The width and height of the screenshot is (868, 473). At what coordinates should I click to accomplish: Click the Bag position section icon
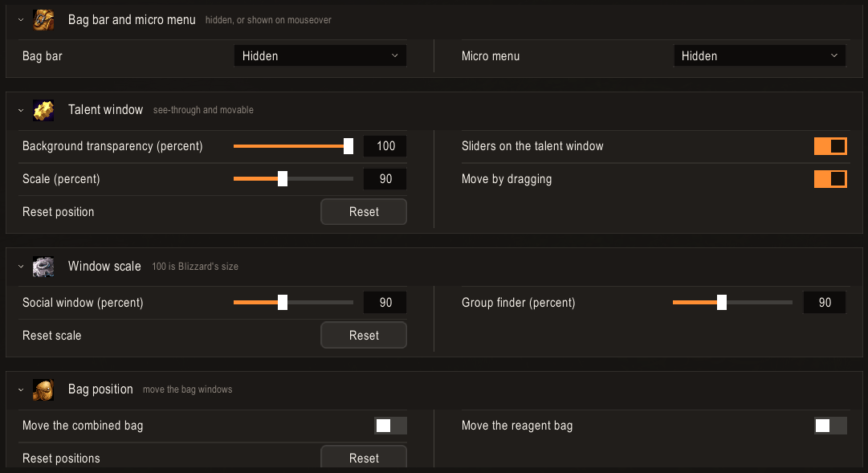43,389
